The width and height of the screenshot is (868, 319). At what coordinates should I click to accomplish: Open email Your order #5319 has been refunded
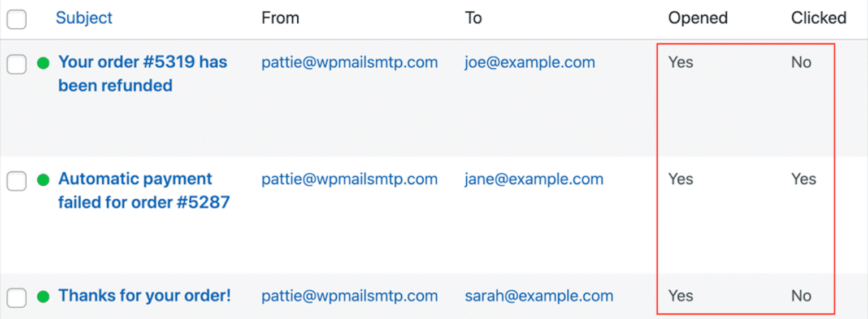pyautogui.click(x=142, y=73)
